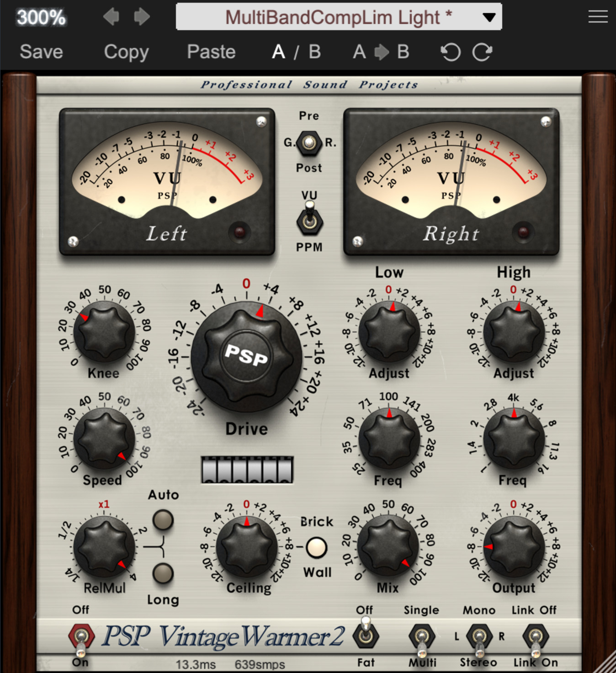Toggle the Pre/Post meter switch

coord(309,143)
